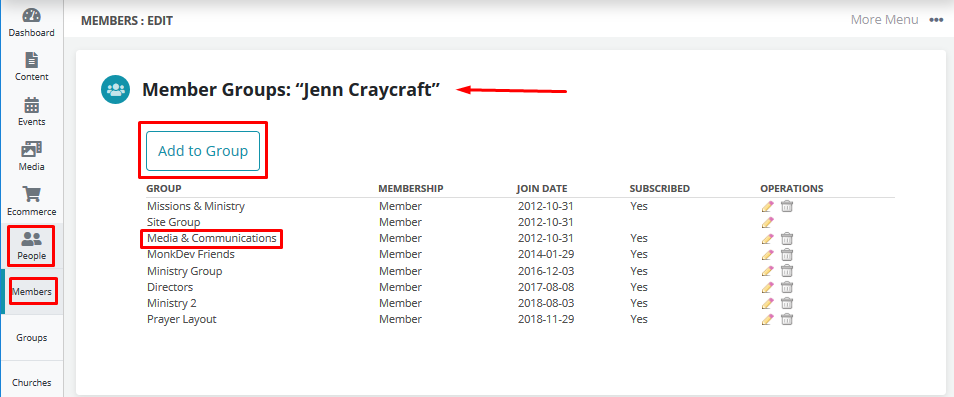Open the Members submenu item
The width and height of the screenshot is (954, 397).
pos(32,292)
